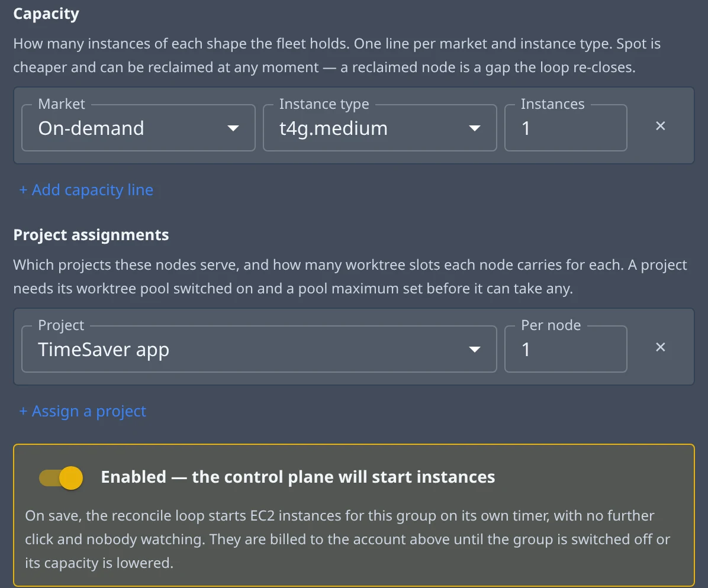Remove the On-demand capacity line

point(660,126)
